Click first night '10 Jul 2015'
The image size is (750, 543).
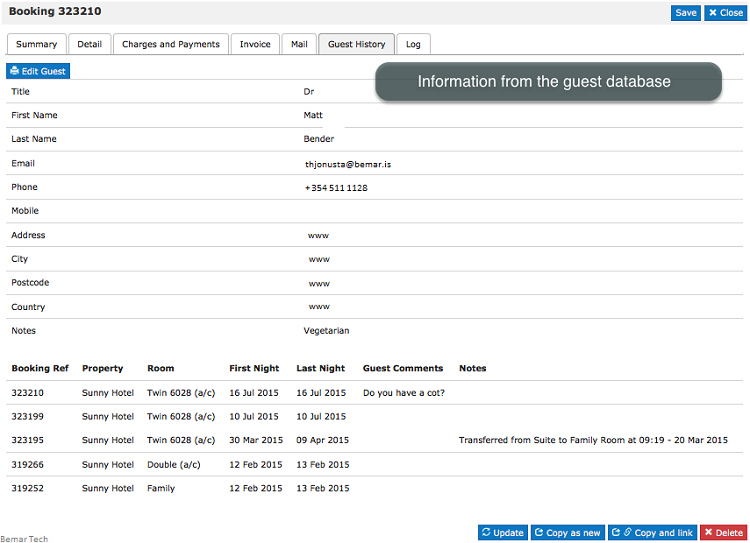tap(254, 416)
